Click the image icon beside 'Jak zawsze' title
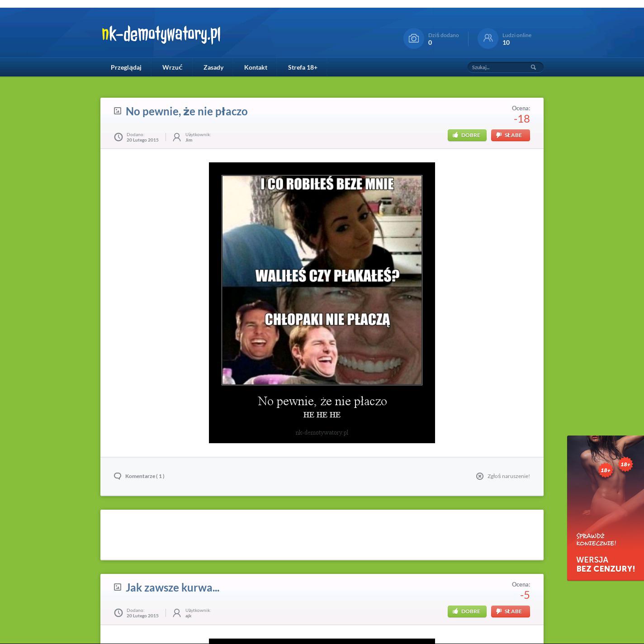 pyautogui.click(x=118, y=587)
